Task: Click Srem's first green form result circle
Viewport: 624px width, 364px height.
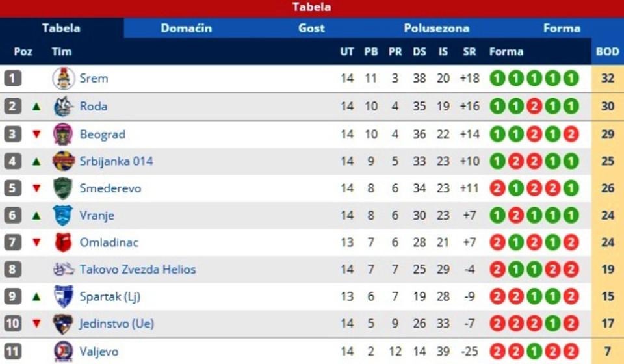Action: coord(497,79)
